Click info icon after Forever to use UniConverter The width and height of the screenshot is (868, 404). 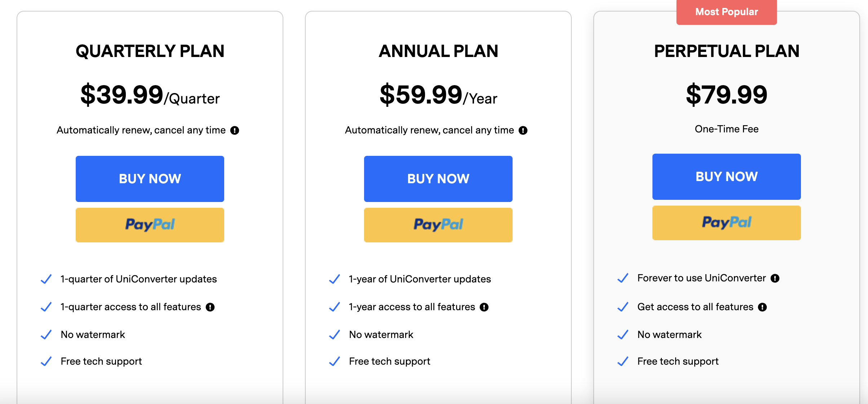coord(775,278)
